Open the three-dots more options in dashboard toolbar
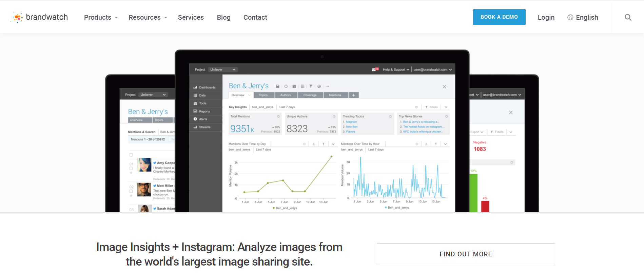Image resolution: width=644 pixels, height=273 pixels. [327, 86]
